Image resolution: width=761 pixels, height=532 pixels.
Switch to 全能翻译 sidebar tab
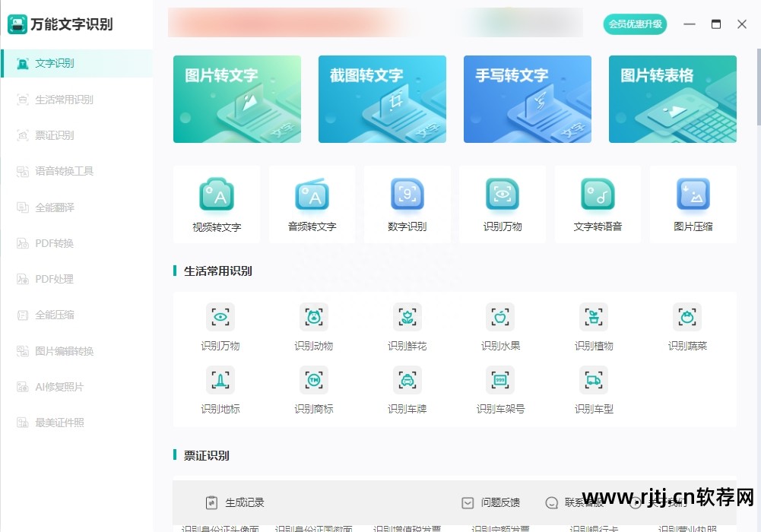coord(77,207)
